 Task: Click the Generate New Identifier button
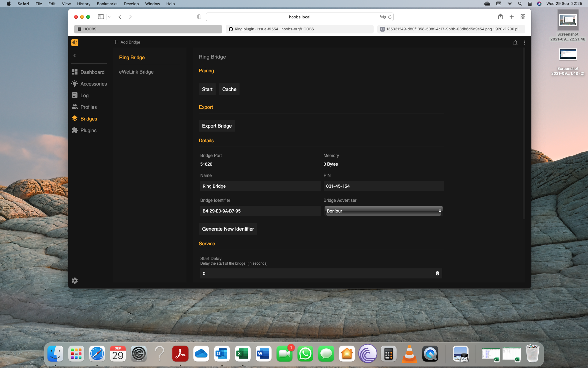pyautogui.click(x=228, y=229)
